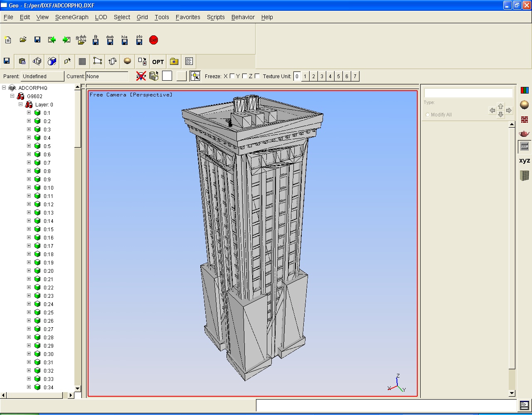Open the SceneGraph menu

coord(71,17)
